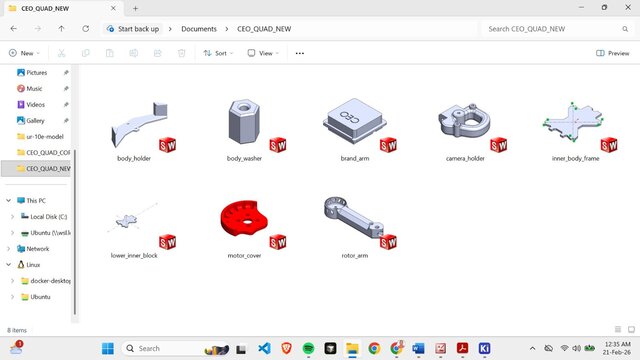
Task: Select the camera_holder part file
Action: [465, 131]
